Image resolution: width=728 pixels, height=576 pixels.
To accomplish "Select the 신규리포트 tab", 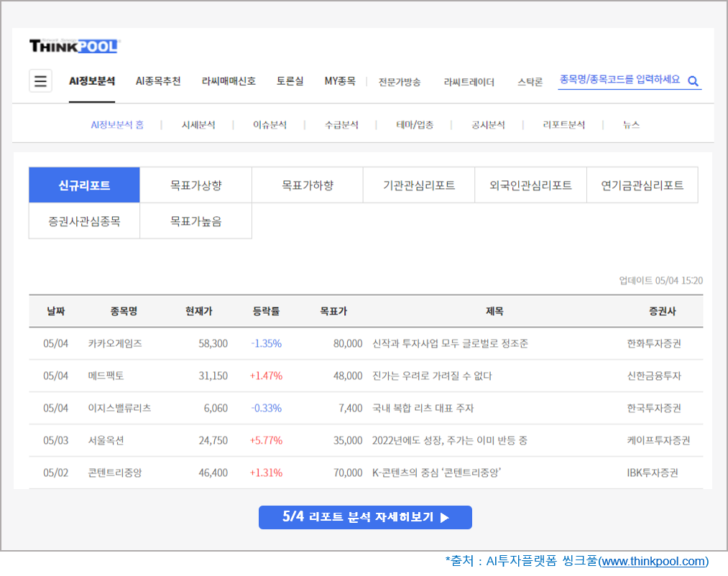I will (83, 185).
